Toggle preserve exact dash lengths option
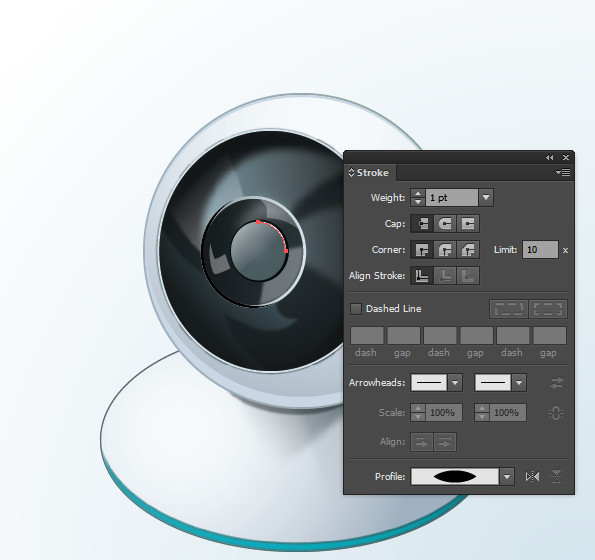 click(x=509, y=309)
